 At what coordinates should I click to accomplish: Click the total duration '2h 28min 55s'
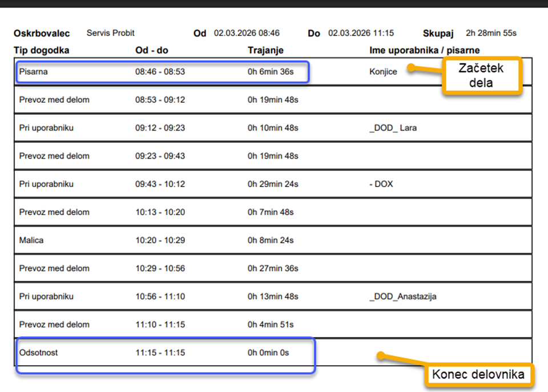coord(491,33)
